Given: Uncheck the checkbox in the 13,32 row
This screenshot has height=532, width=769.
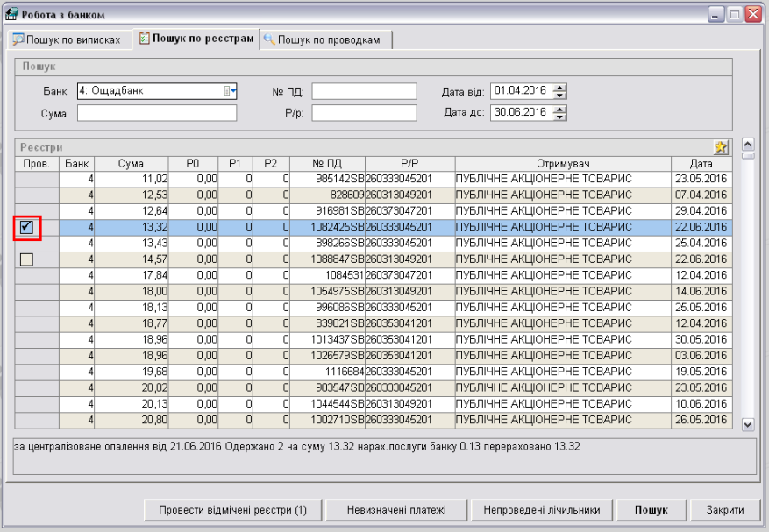Looking at the screenshot, I should [x=27, y=227].
